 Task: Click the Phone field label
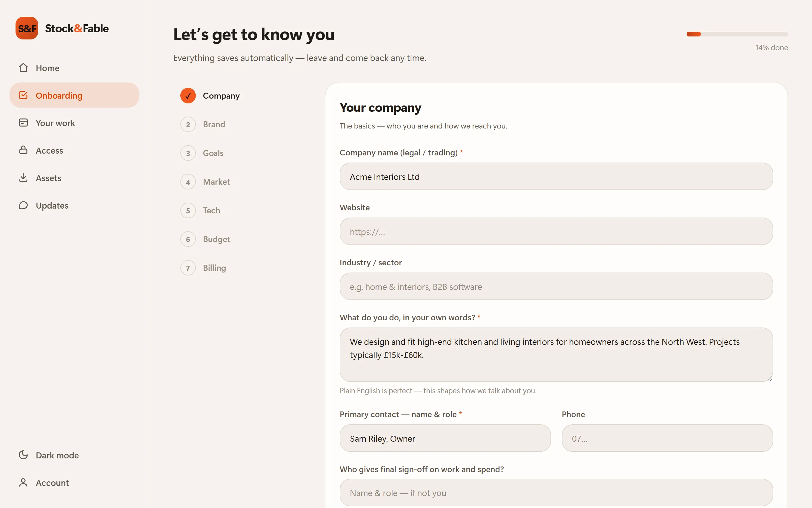573,414
